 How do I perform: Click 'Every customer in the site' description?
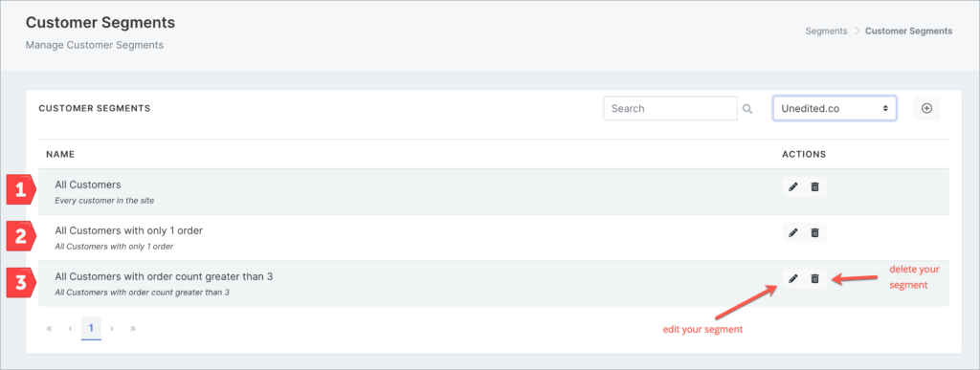pos(104,201)
